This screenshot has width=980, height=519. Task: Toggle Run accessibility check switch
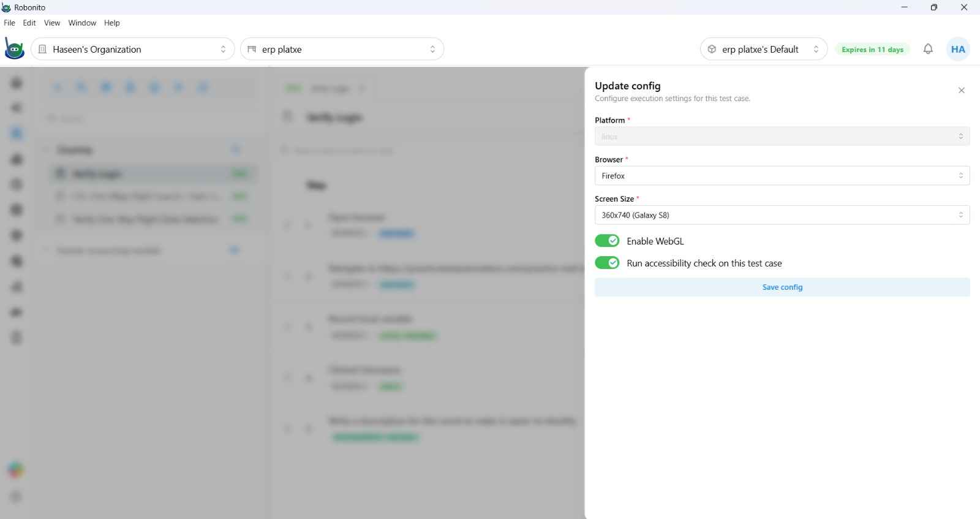[x=607, y=263]
